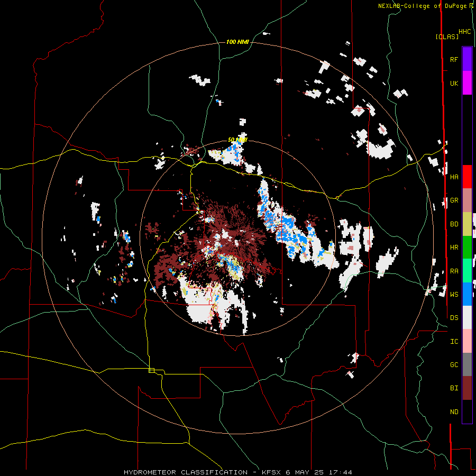Select the GC gray legend swatch
The width and height of the screenshot is (476, 476).
coord(467,364)
